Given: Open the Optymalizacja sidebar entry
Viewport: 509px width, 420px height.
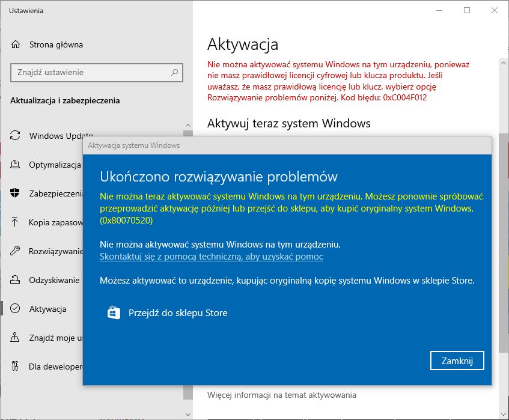Looking at the screenshot, I should [55, 165].
